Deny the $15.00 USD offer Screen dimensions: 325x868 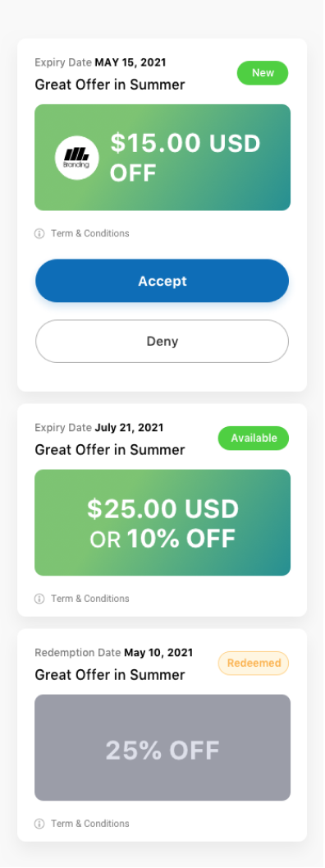(162, 341)
